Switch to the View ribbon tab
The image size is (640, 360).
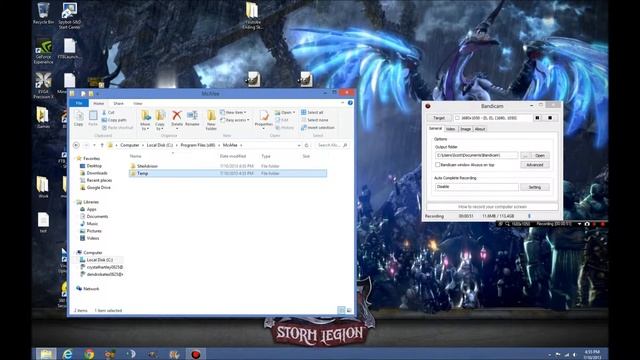tap(138, 103)
